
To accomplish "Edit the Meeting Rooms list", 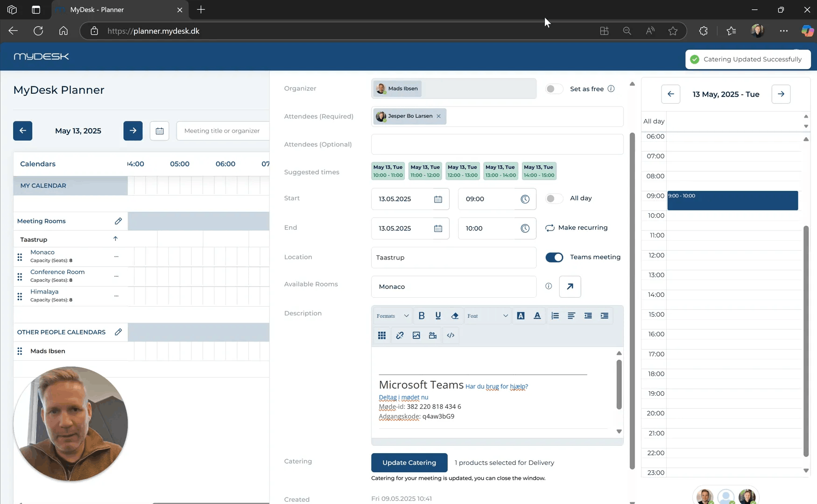I will 118,221.
